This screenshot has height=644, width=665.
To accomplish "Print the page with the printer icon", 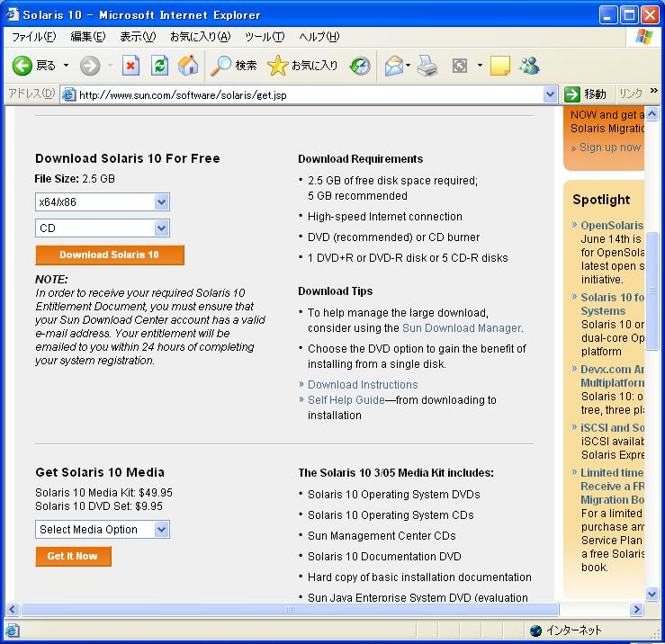I will tap(427, 66).
